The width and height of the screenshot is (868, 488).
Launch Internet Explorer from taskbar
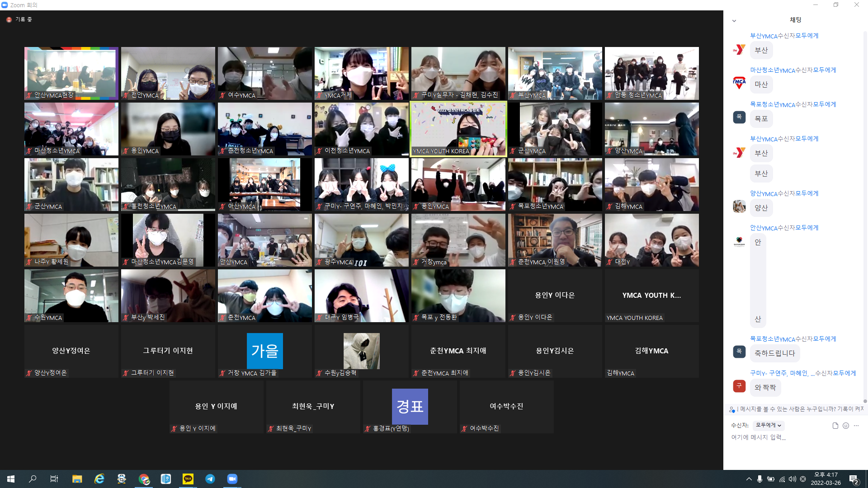pos(99,479)
